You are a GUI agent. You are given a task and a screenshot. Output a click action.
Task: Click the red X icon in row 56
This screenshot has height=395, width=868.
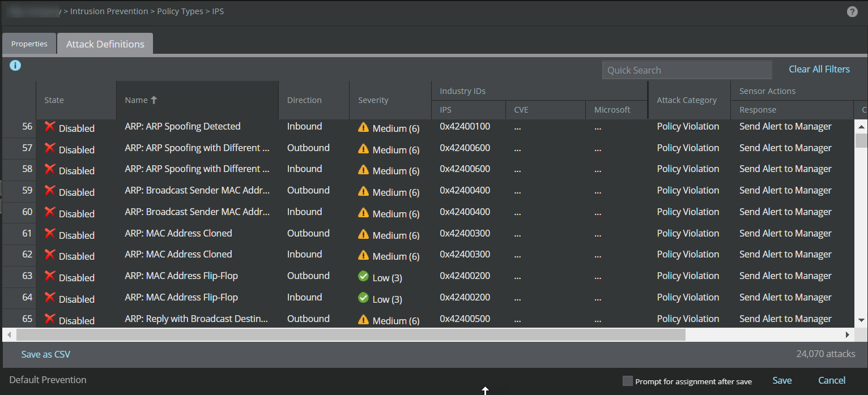tap(50, 127)
